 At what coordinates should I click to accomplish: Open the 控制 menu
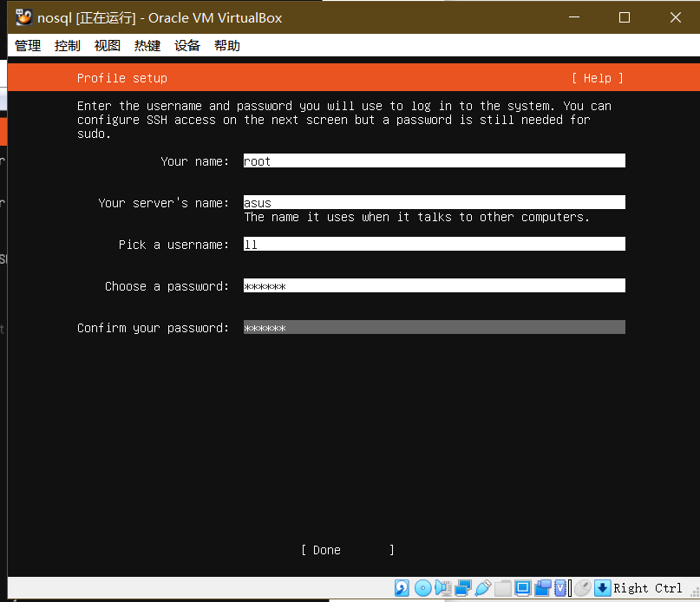point(68,46)
